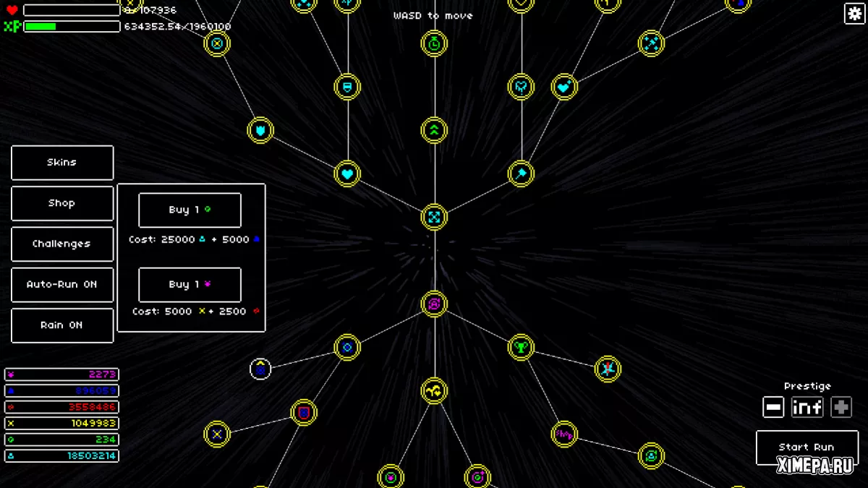Screen dimensions: 868x488
Task: Open the Challenges menu
Action: point(62,244)
